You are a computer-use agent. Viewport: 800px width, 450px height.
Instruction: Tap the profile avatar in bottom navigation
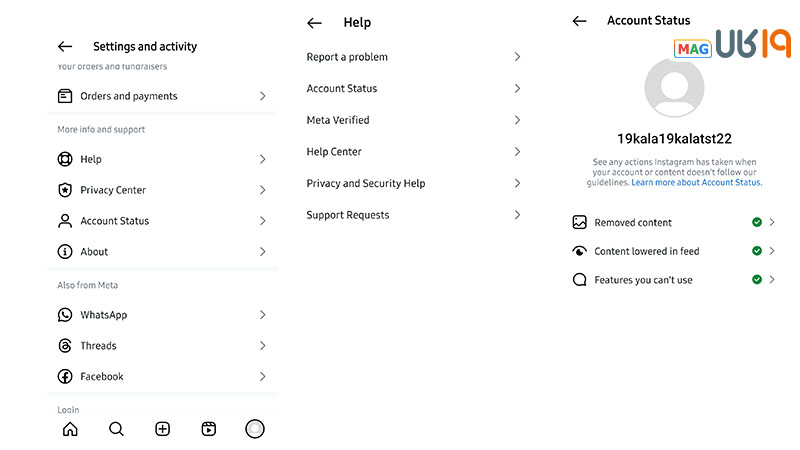tap(255, 429)
